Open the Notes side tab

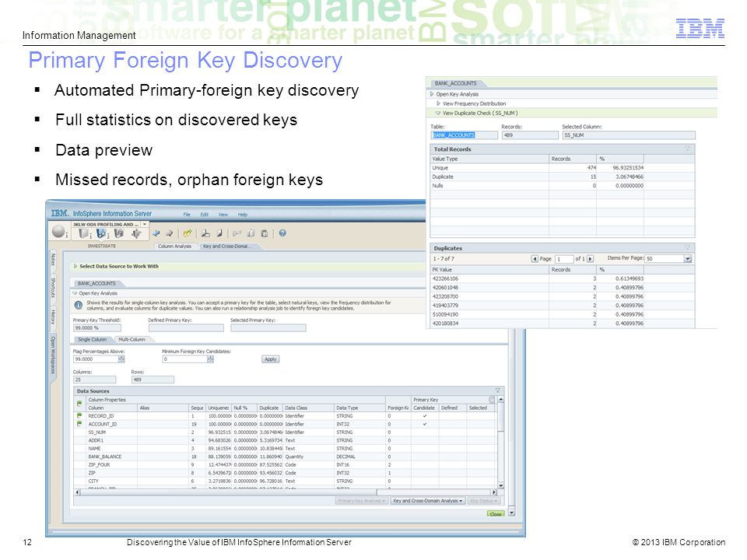(53, 260)
